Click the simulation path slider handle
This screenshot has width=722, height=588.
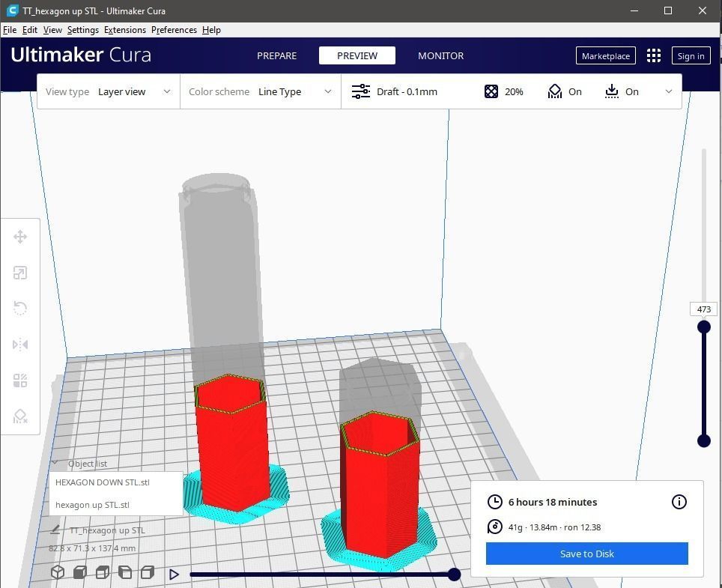(x=454, y=575)
